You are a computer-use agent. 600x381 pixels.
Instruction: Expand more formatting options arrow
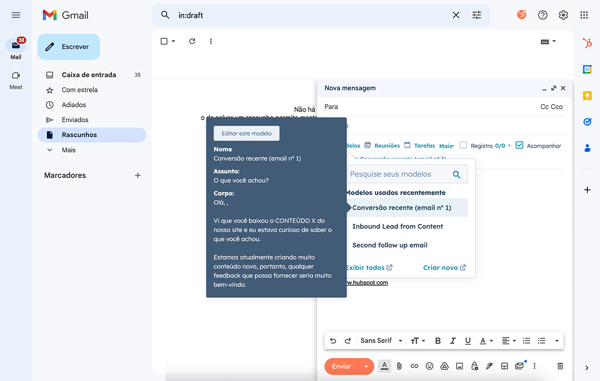click(557, 340)
